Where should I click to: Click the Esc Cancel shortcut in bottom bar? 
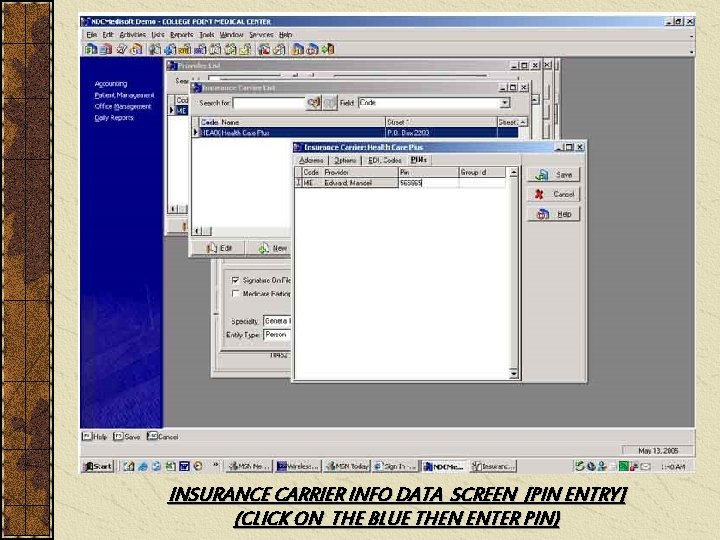pos(163,437)
